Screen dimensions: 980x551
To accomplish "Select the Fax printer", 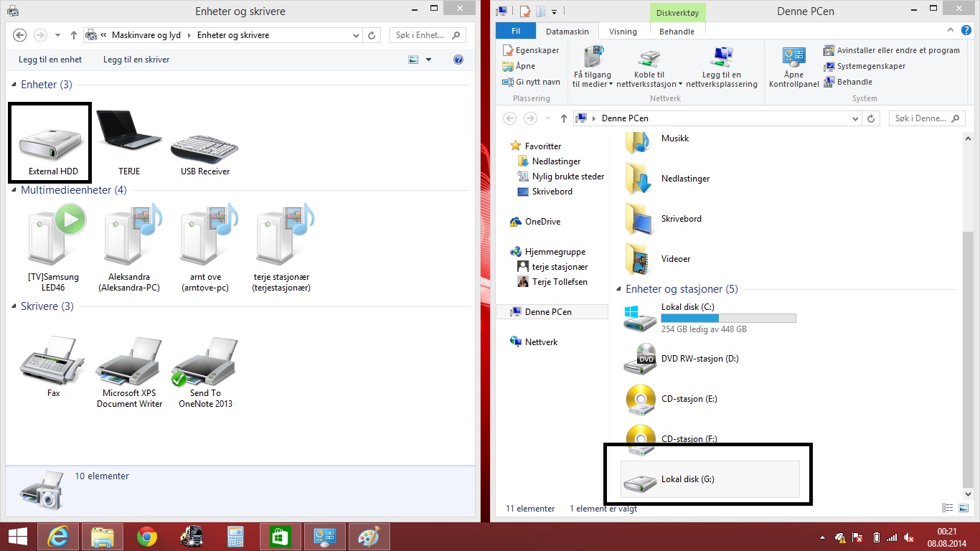I will coord(54,367).
